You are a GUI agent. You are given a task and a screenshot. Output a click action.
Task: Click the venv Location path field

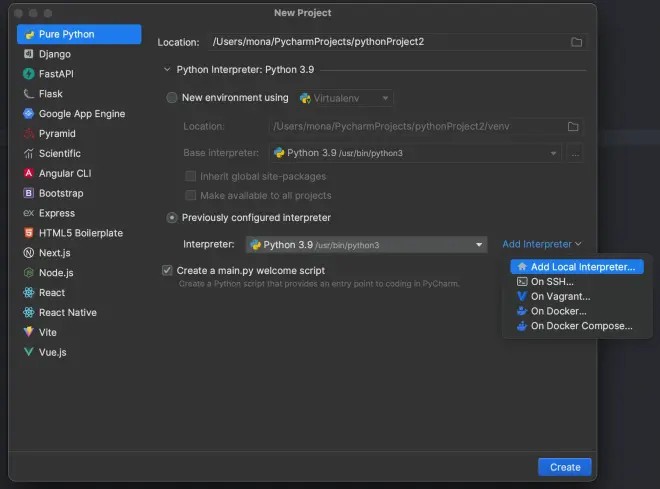[426, 127]
